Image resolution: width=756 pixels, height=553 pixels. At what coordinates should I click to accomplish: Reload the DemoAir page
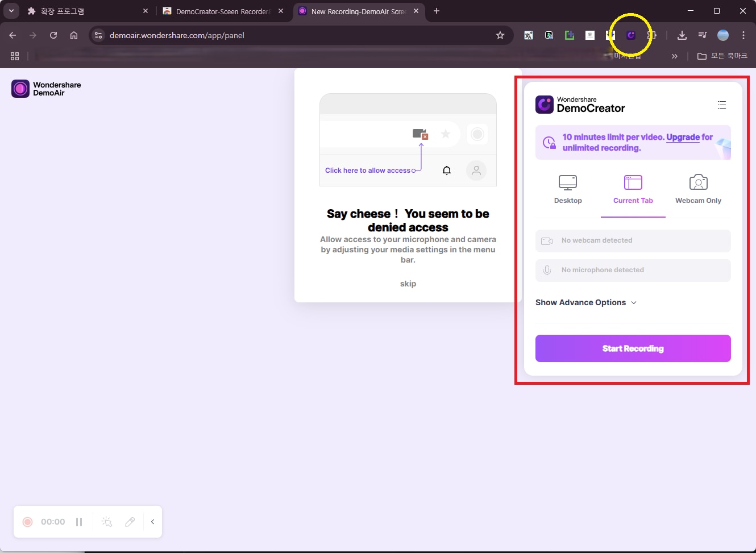pyautogui.click(x=53, y=35)
